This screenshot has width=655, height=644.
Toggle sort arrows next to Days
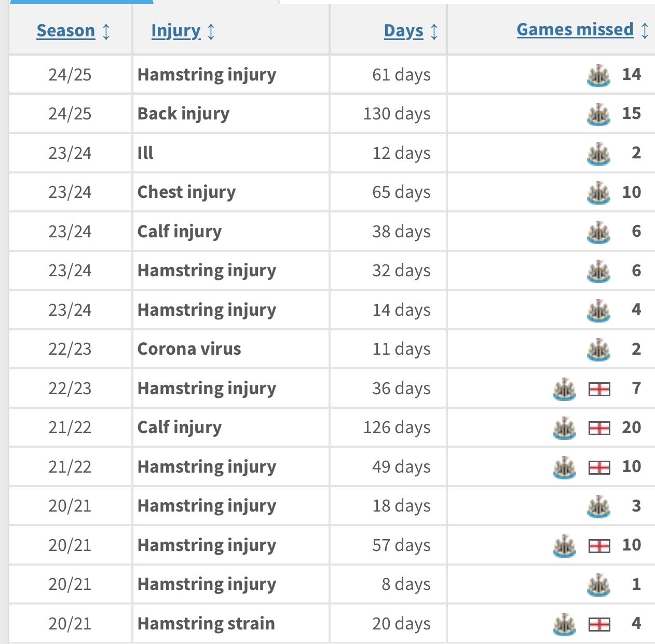pos(434,31)
